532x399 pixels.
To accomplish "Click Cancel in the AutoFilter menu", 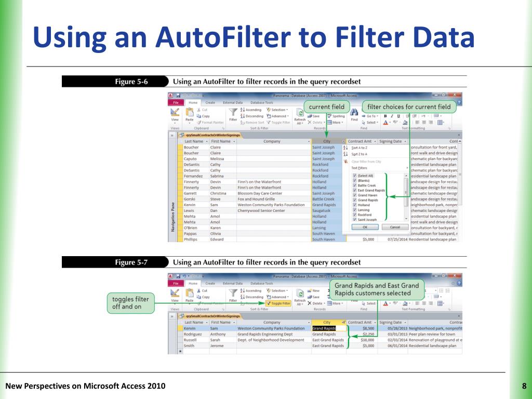I will [395, 228].
